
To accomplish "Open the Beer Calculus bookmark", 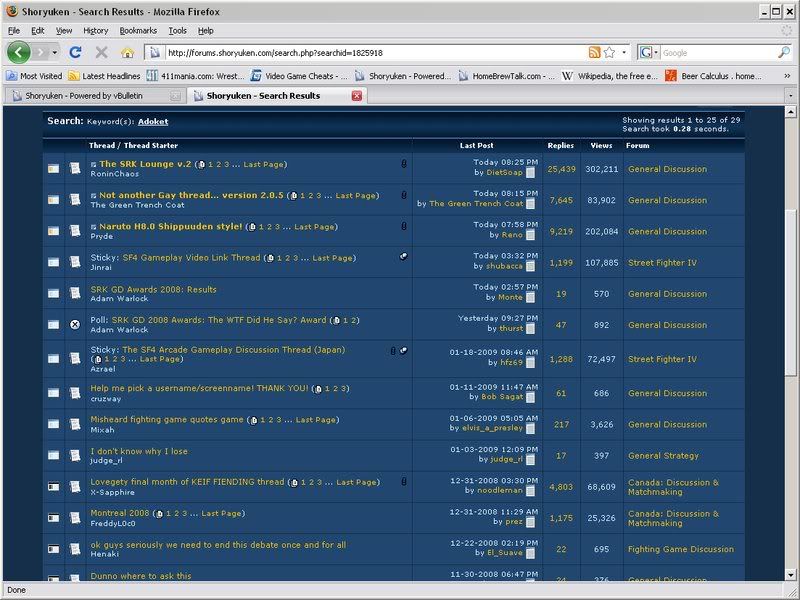I will point(713,76).
